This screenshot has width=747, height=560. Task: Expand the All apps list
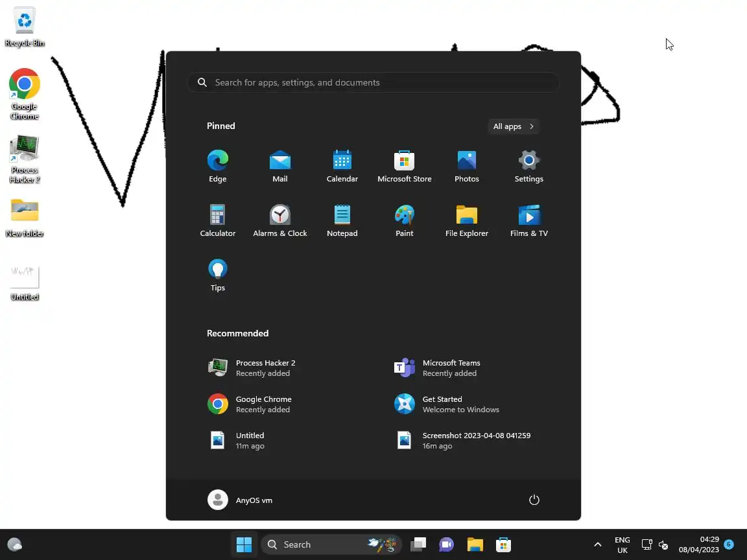pos(513,126)
